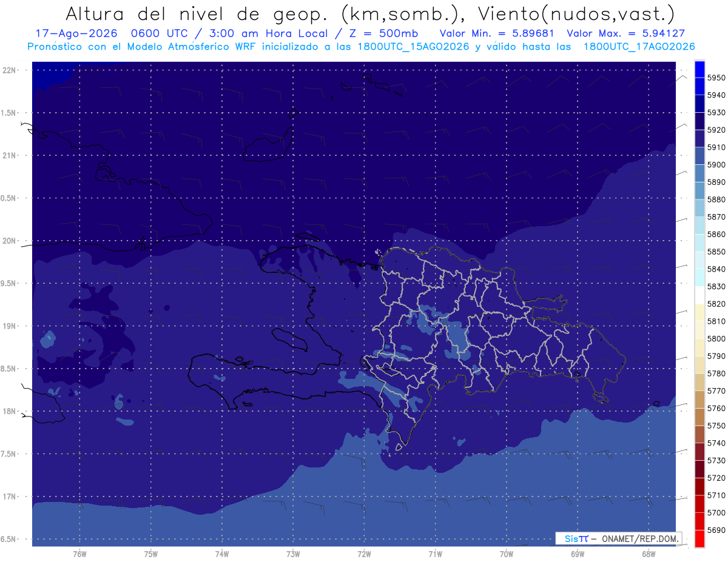Click longitude label '74W'
Image resolution: width=728 pixels, height=562 pixels.
click(222, 554)
